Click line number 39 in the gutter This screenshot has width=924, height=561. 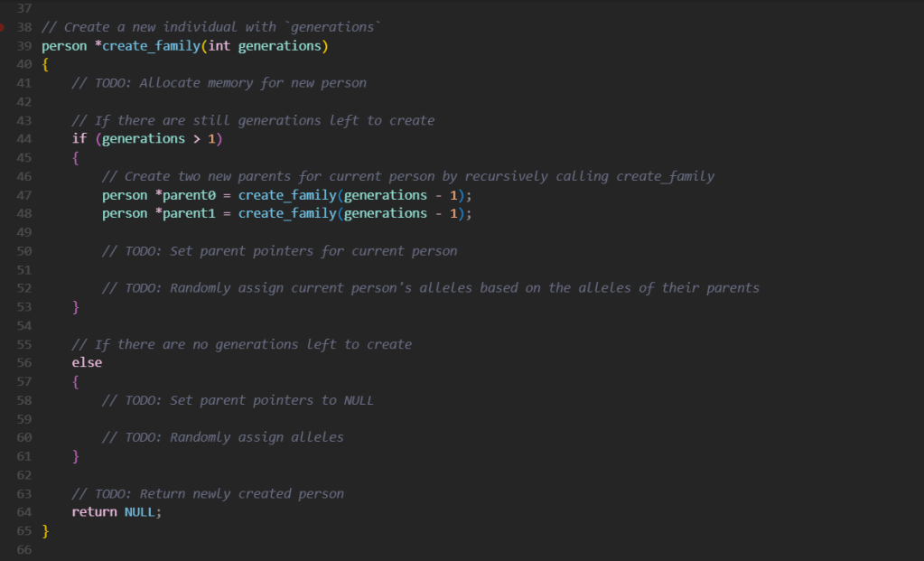tap(24, 46)
